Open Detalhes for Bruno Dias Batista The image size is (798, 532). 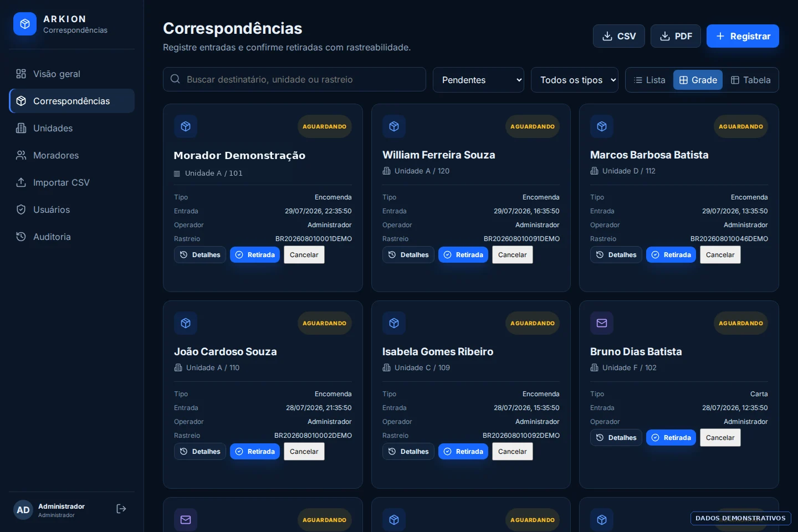click(616, 438)
